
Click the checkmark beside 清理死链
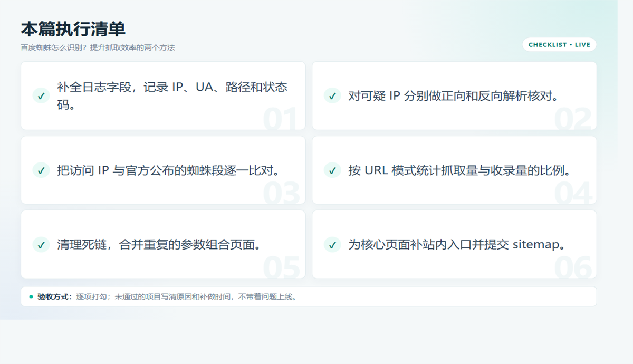(x=41, y=245)
